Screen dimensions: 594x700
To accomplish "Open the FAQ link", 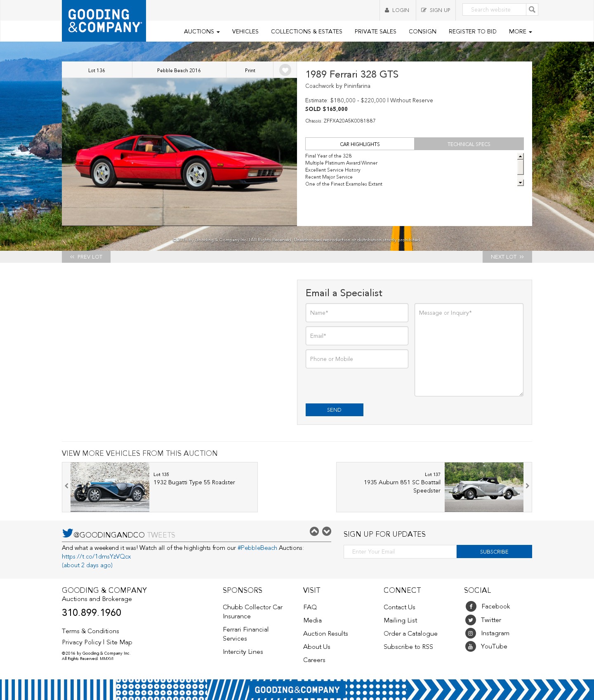I will tap(310, 607).
